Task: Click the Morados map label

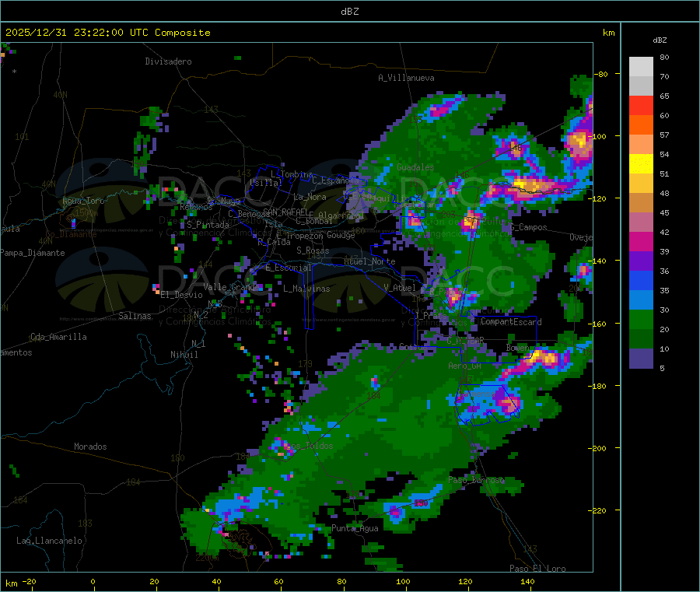Action: point(90,447)
